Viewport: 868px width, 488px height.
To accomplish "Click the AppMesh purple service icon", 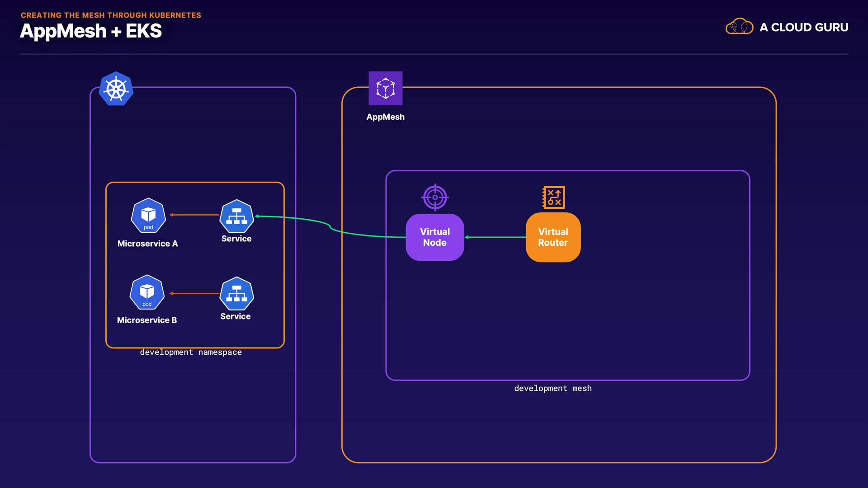I will coord(385,88).
